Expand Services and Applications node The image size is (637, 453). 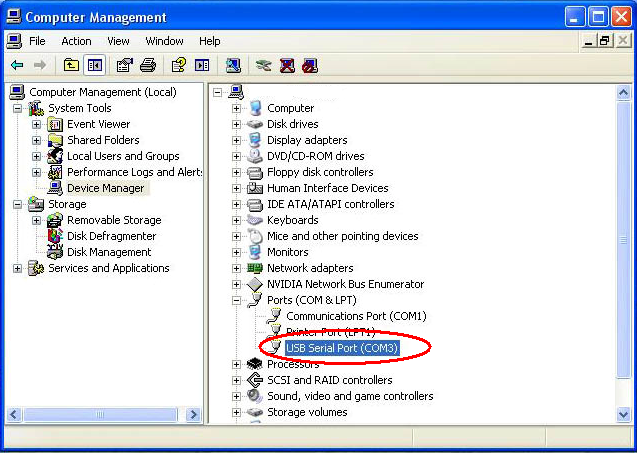click(17, 268)
